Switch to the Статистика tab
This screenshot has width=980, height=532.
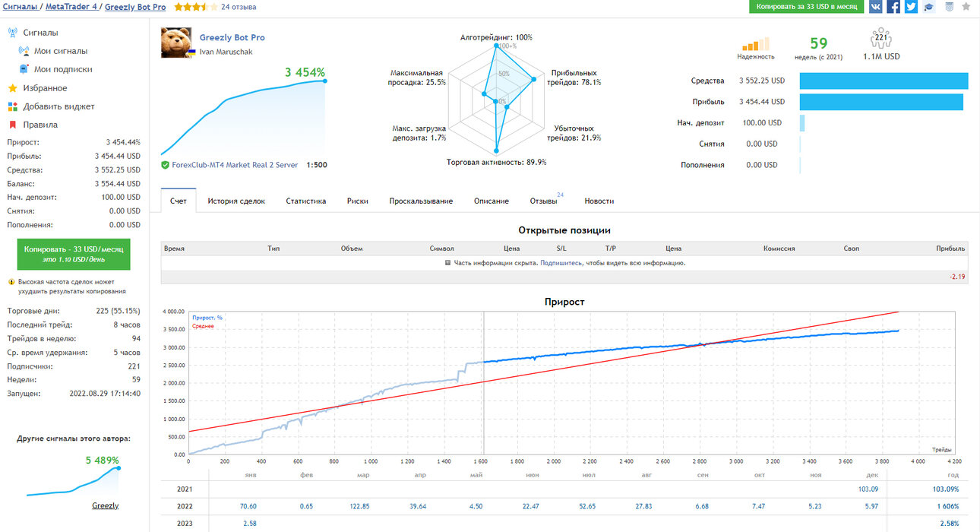tap(306, 201)
